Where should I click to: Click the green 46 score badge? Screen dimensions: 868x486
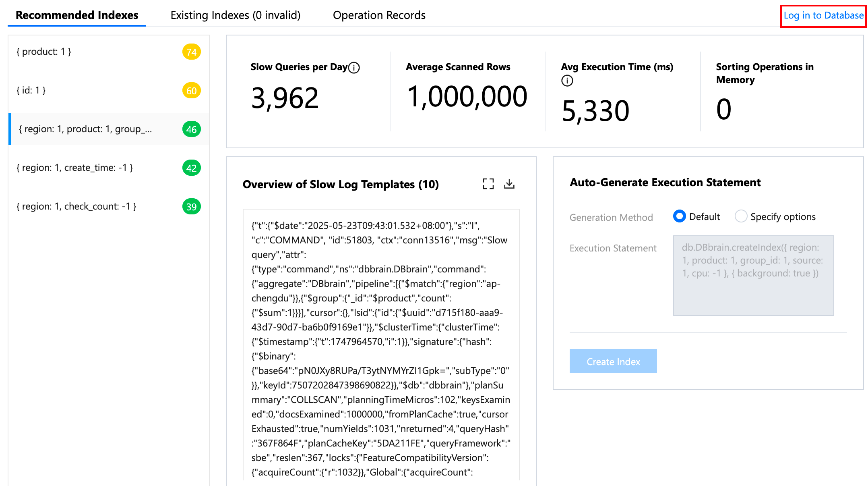coord(191,129)
